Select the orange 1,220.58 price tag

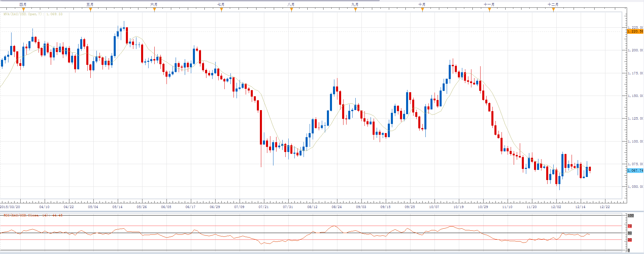(636, 31)
